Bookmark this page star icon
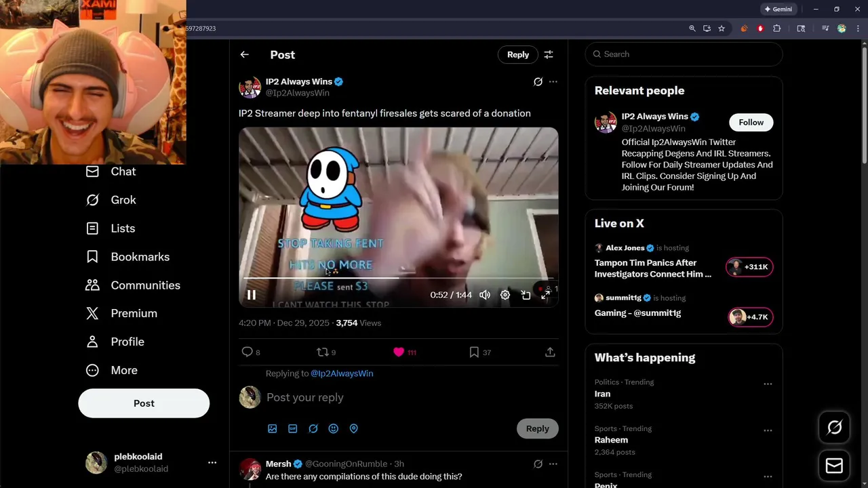 pos(722,28)
